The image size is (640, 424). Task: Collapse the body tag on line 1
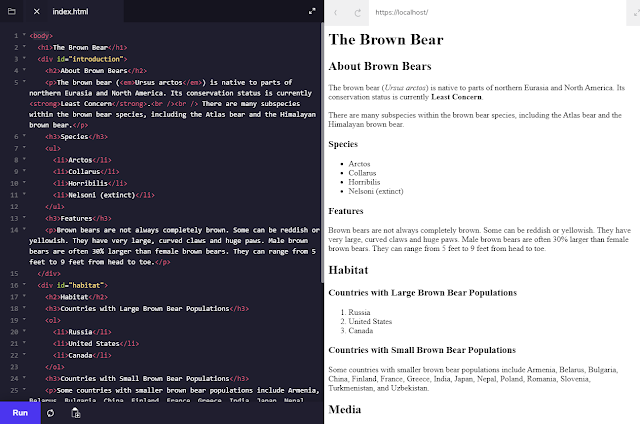(24, 35)
